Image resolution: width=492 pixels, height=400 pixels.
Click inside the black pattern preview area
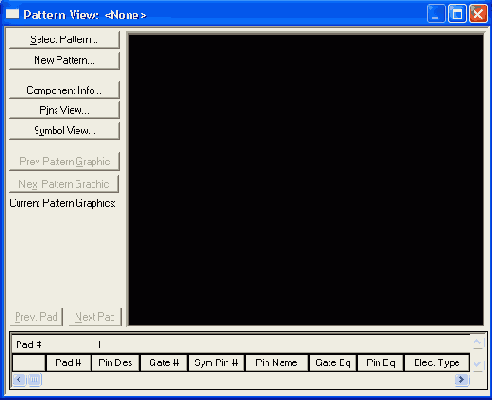coord(306,180)
